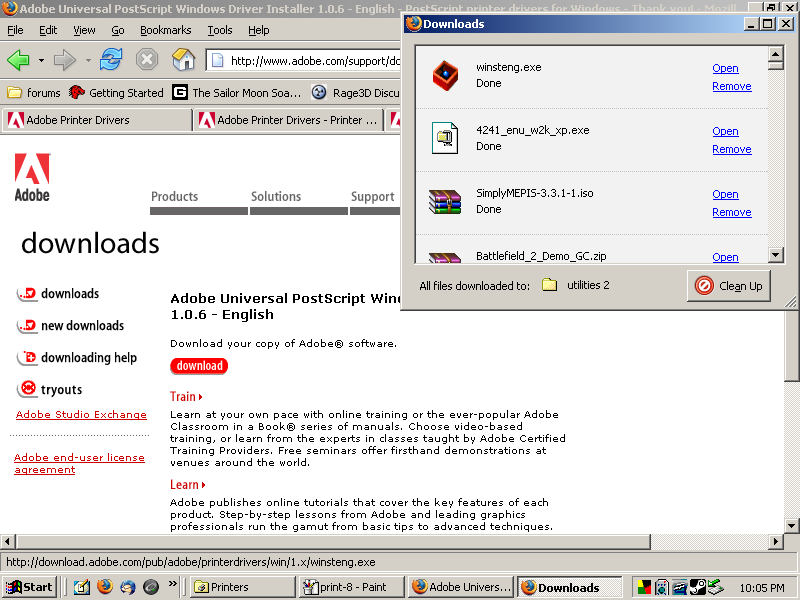Image resolution: width=800 pixels, height=600 pixels.
Task: Click the Downloads list scroll down arrow
Action: [x=775, y=254]
